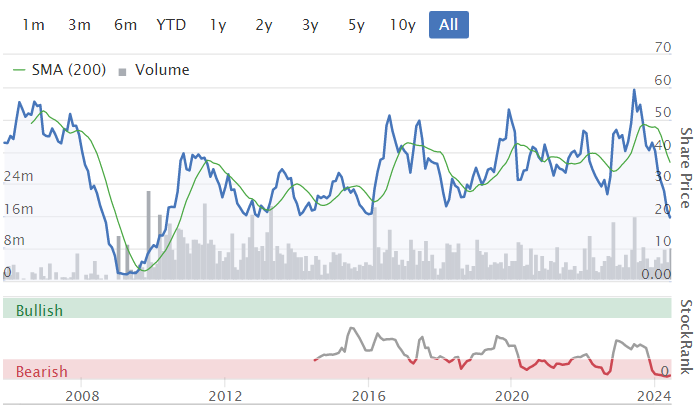Set chart range to 5y
The image size is (699, 405).
tap(356, 25)
